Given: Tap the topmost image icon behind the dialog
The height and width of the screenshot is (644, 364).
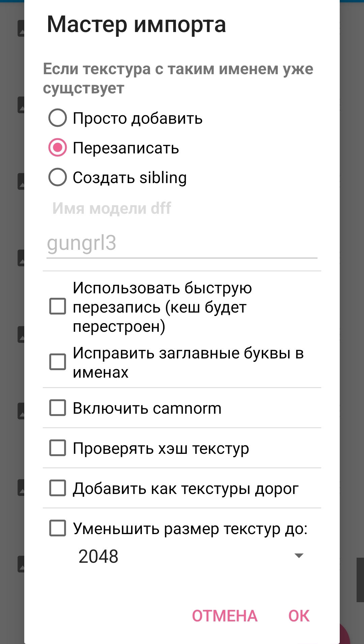Looking at the screenshot, I should 21,28.
